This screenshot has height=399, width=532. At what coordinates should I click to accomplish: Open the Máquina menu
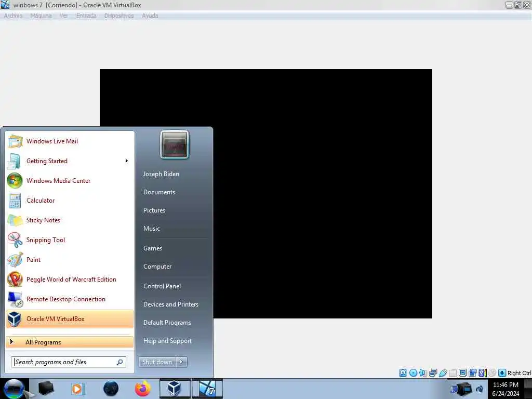click(41, 16)
